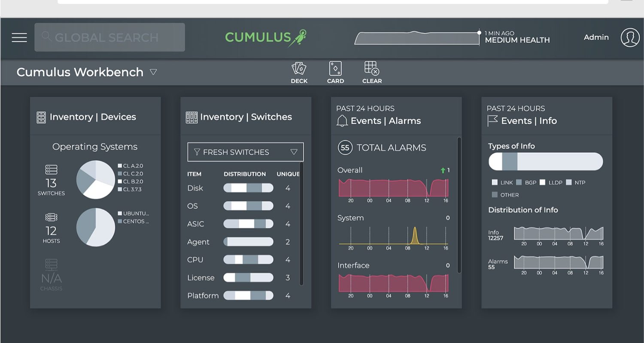Click the ASIC distribution bar
The height and width of the screenshot is (343, 644).
249,224
